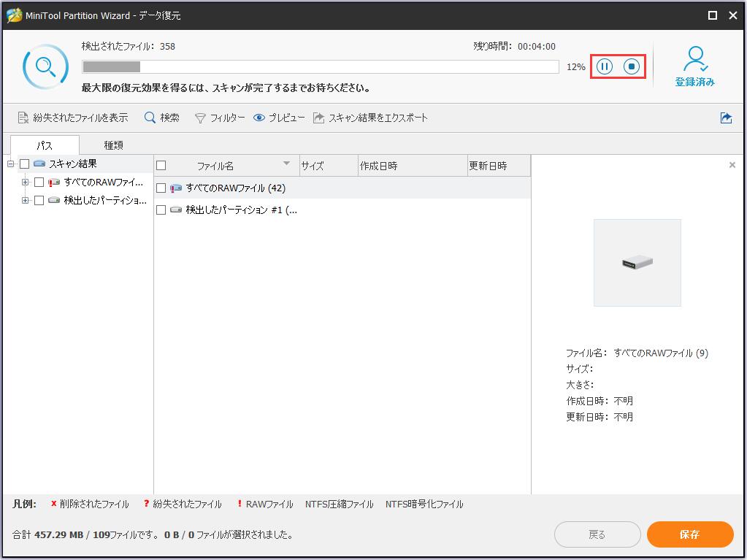Open the 検索 search tool

pos(162,118)
